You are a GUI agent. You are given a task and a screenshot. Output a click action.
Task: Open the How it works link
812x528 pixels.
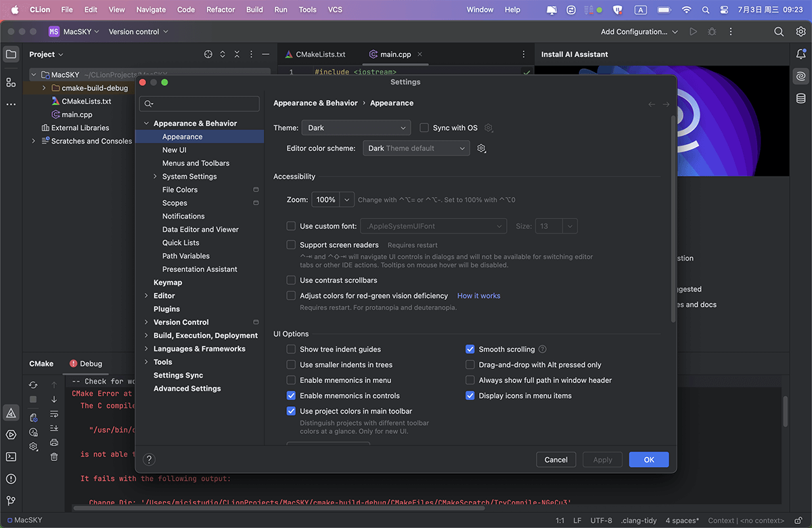pos(479,296)
